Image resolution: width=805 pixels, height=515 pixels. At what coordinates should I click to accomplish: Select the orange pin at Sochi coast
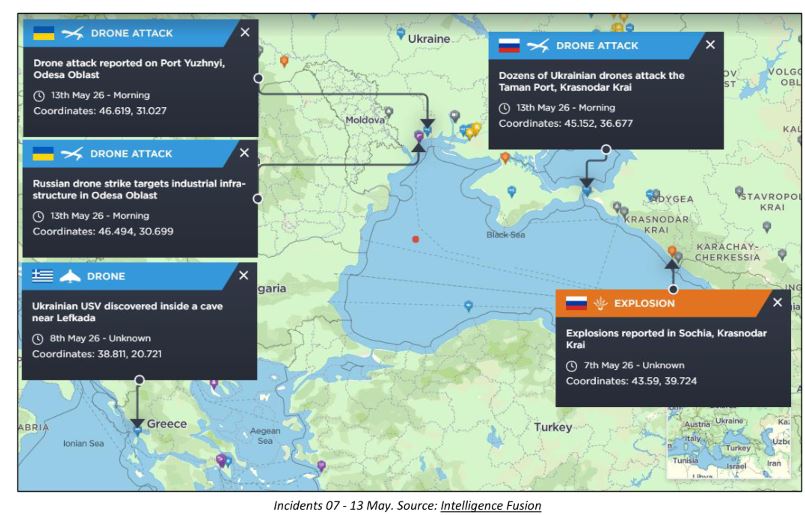672,251
